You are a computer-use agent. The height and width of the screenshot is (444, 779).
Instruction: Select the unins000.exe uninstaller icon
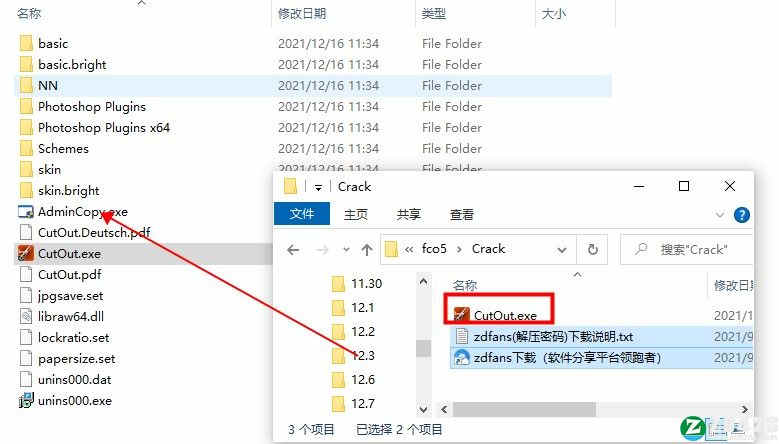26,400
